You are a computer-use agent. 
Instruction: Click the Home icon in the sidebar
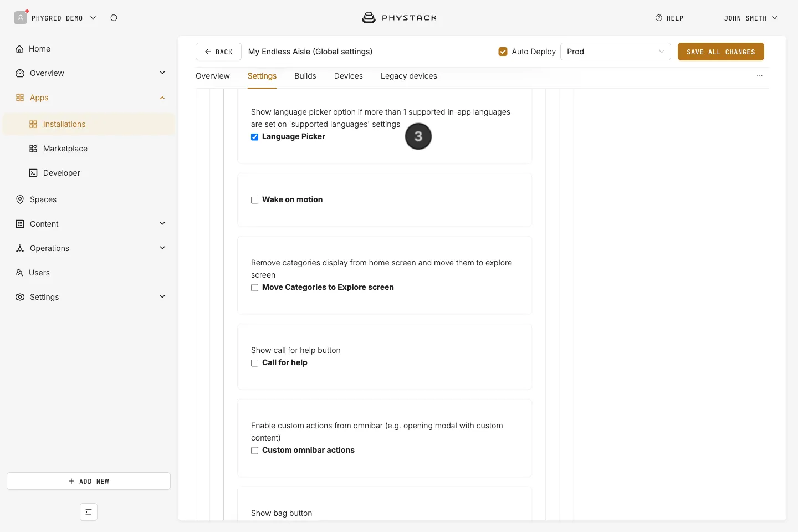coord(19,49)
